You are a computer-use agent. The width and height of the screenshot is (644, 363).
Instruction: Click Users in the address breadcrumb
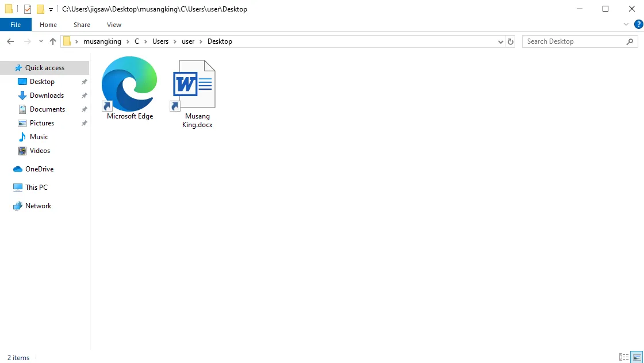click(160, 41)
